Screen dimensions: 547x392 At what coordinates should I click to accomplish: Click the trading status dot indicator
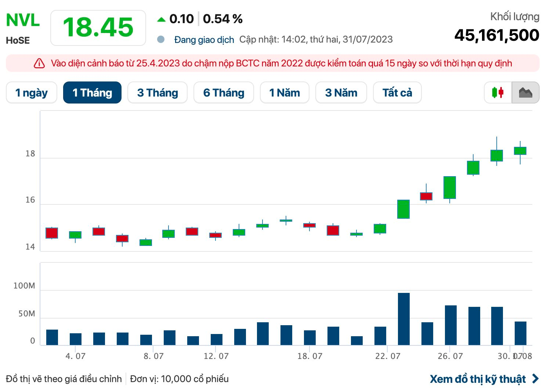click(161, 39)
